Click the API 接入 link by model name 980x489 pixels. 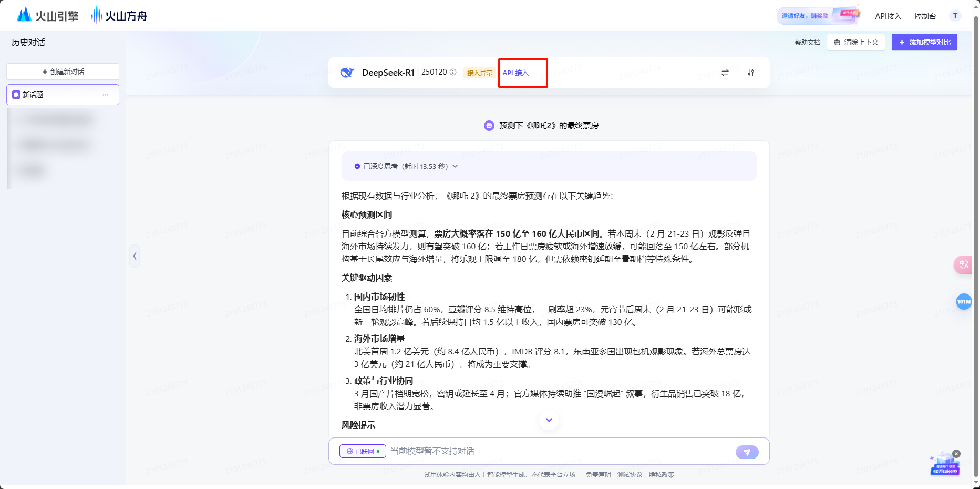[x=515, y=73]
